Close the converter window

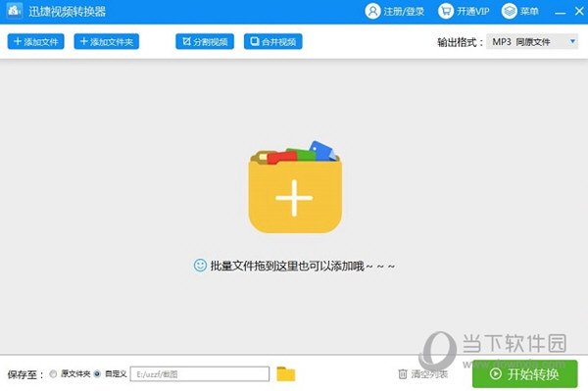click(x=579, y=12)
